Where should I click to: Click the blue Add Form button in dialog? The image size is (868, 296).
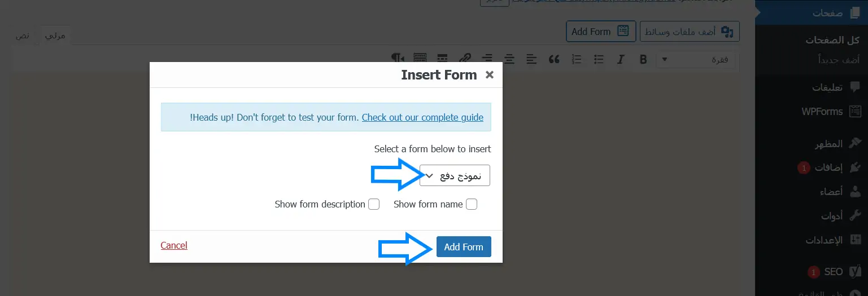[464, 247]
